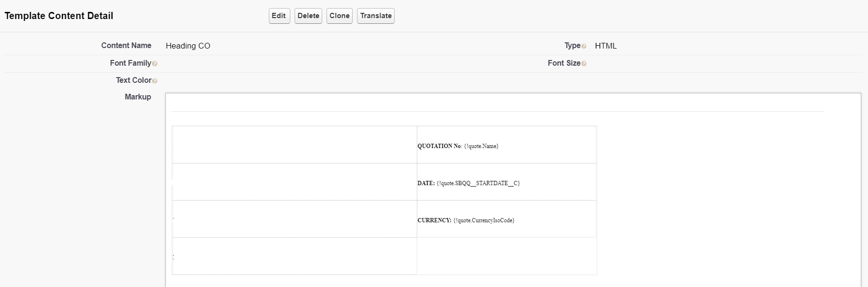The image size is (868, 287).
Task: Click the Template Content Detail heading
Action: 59,16
